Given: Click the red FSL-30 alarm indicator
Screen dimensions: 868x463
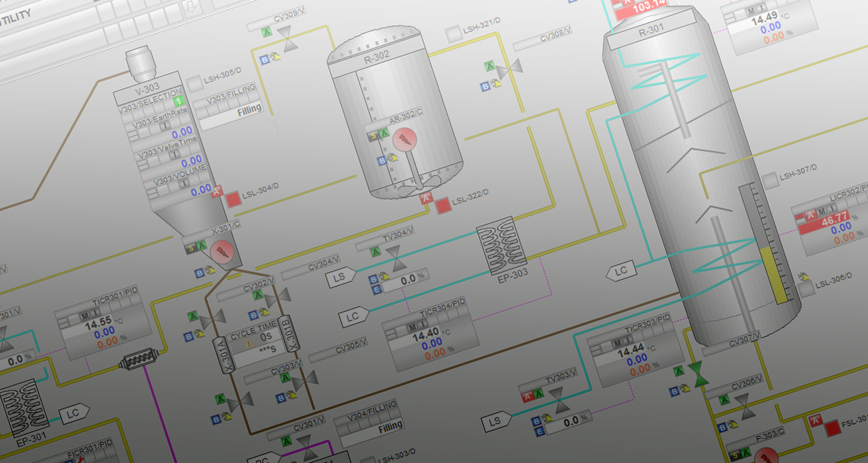Looking at the screenshot, I should [x=832, y=428].
